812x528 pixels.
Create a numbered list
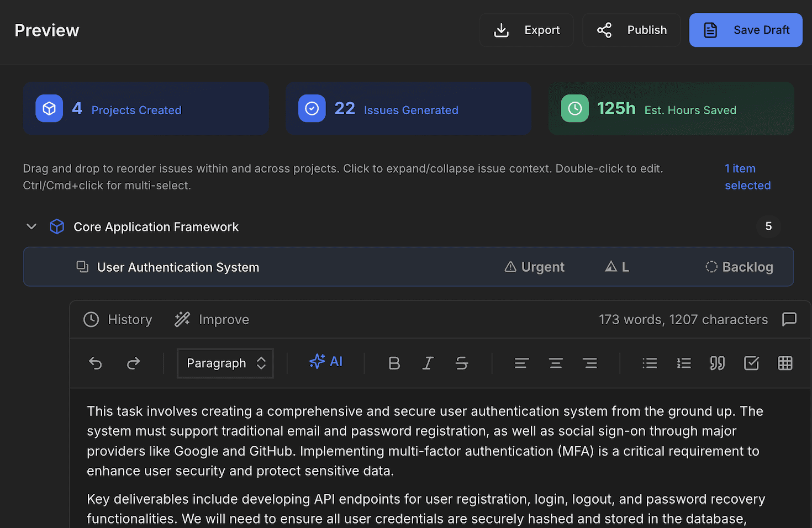[x=684, y=363]
